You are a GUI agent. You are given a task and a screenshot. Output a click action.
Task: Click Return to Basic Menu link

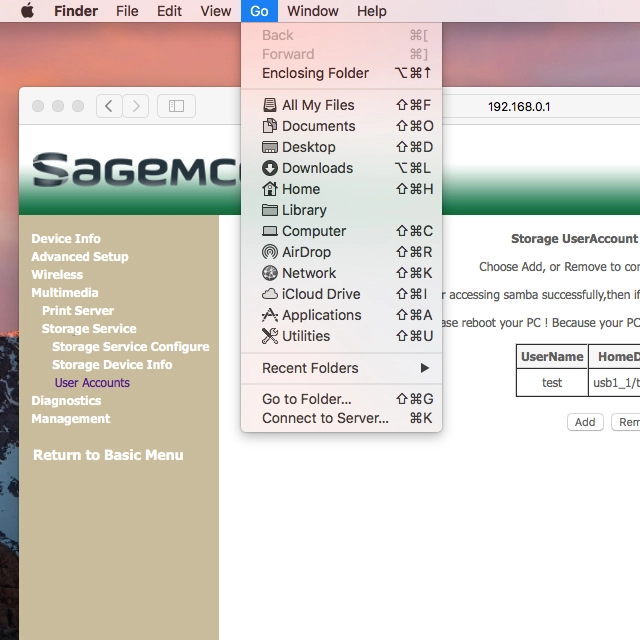click(108, 455)
